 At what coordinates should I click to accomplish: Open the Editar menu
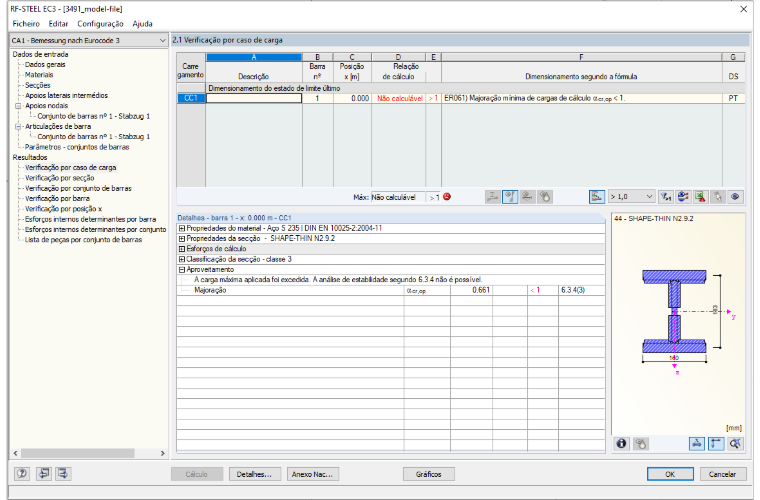(x=58, y=23)
